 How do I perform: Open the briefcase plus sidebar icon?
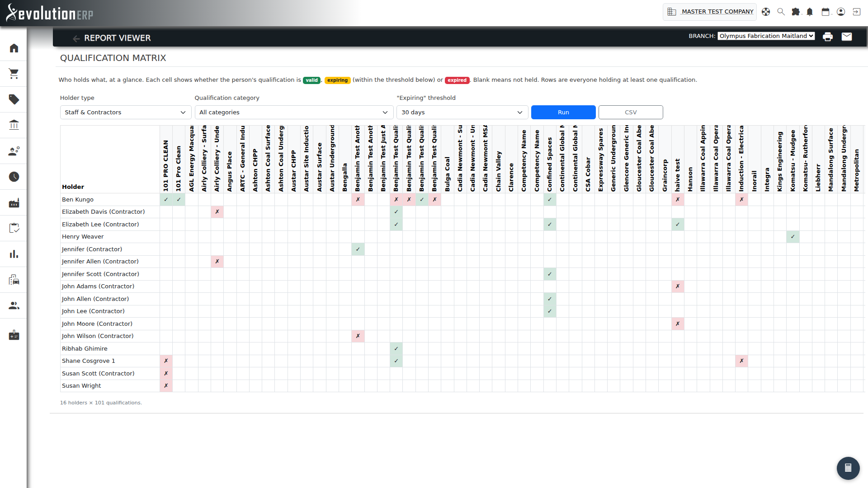click(14, 335)
